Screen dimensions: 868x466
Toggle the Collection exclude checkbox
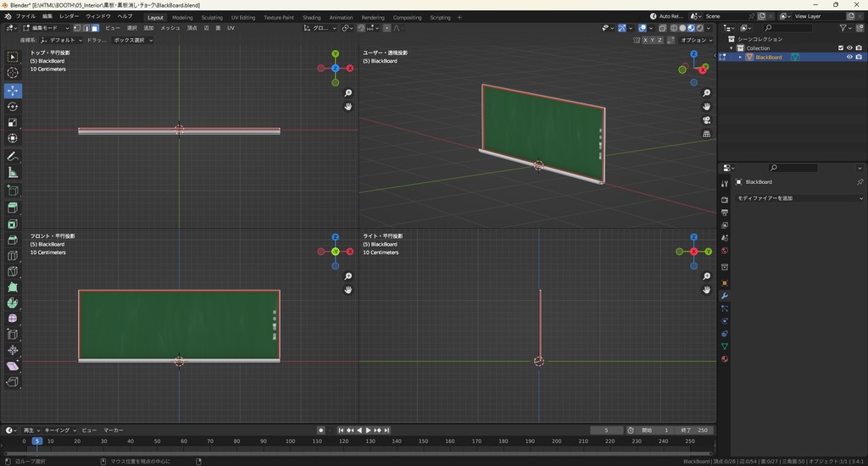pos(841,48)
